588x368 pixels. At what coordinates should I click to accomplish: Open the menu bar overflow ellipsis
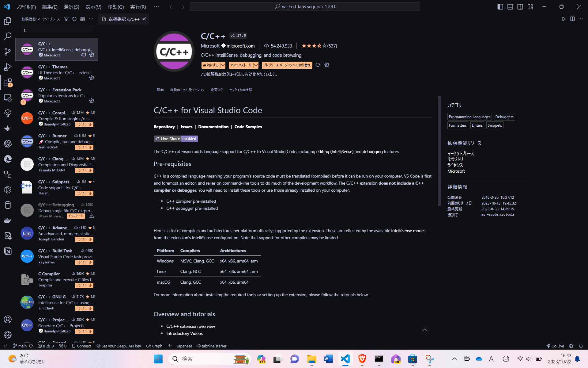(x=156, y=7)
